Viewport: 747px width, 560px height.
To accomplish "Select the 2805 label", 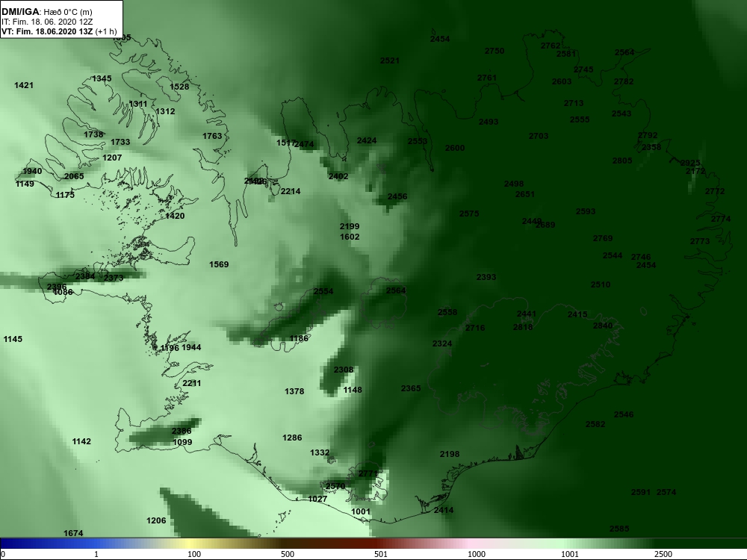I will click(x=622, y=161).
